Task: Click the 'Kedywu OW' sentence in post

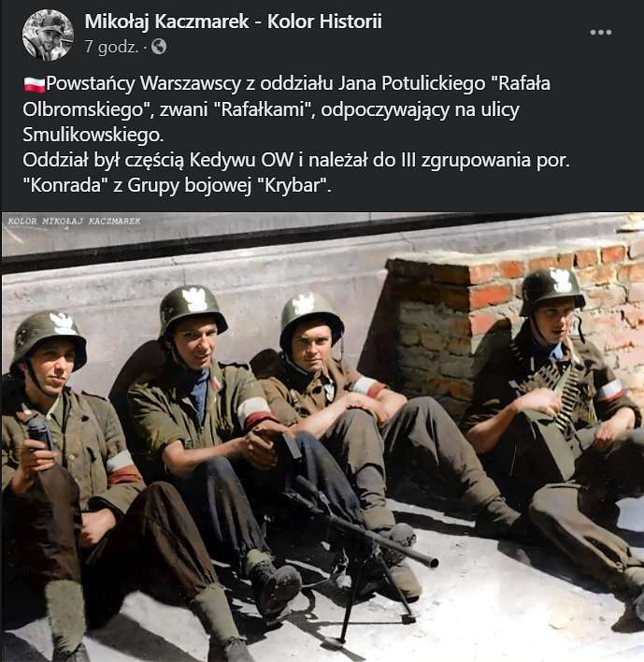Action: (296, 160)
